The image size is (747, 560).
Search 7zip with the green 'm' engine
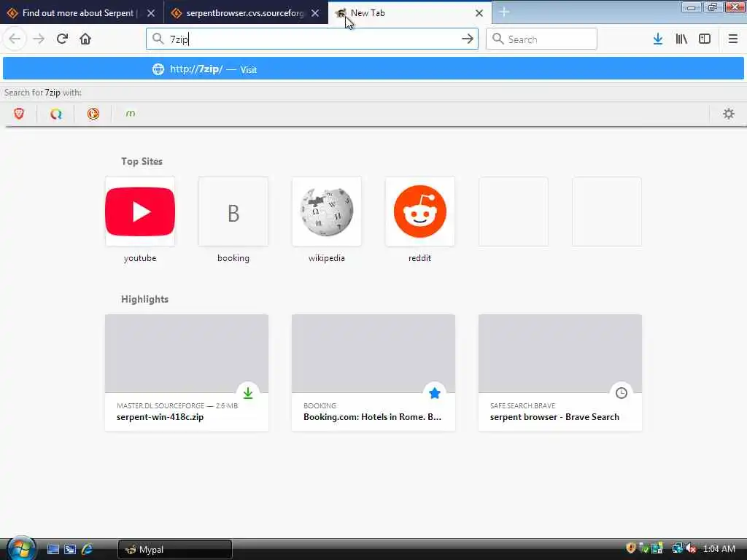(x=131, y=113)
